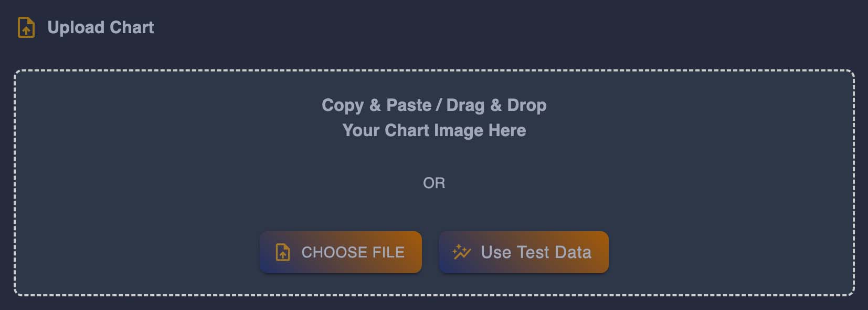
Task: Click the 'Copy & Paste / Drag & Drop' text
Action: (x=434, y=105)
